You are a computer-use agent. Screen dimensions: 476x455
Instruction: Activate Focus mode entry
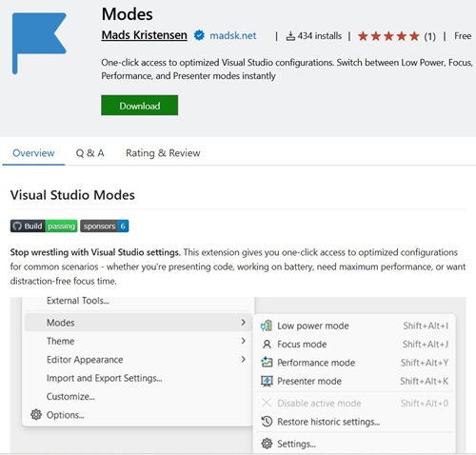point(354,345)
